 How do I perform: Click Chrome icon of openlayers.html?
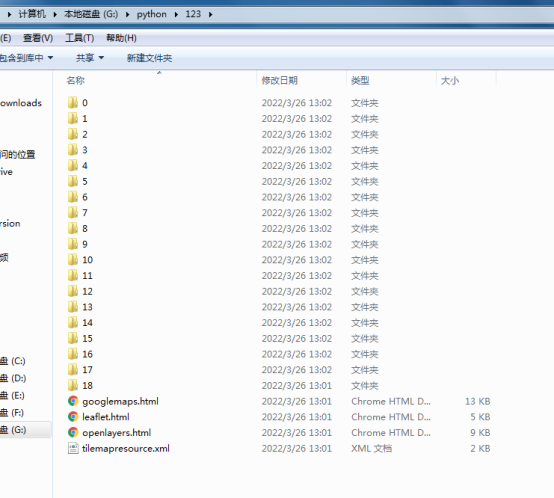tap(73, 433)
